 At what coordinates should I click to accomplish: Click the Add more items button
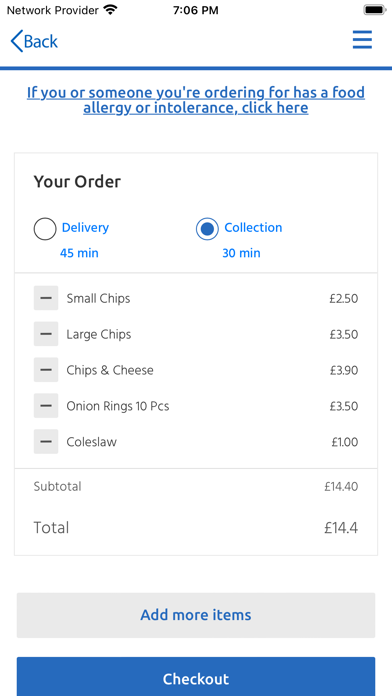click(196, 615)
